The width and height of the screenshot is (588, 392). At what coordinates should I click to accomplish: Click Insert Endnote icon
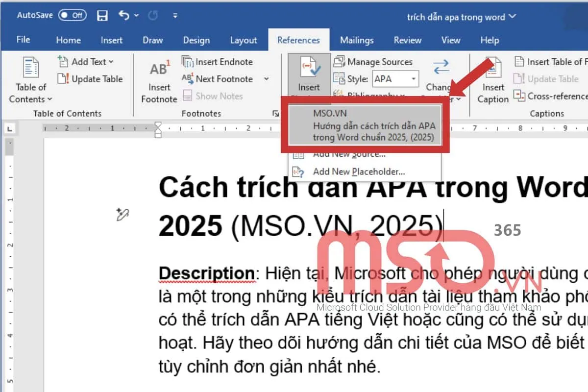click(x=188, y=62)
